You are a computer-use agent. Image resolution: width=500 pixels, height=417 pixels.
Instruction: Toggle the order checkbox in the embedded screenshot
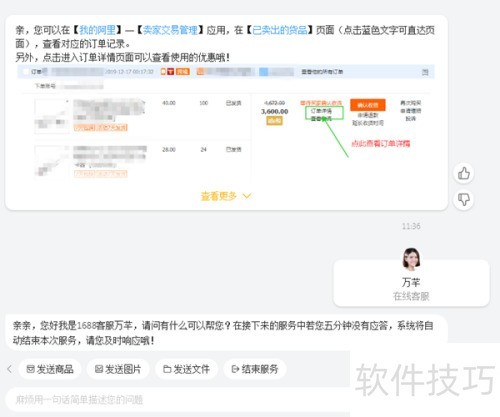click(26, 72)
